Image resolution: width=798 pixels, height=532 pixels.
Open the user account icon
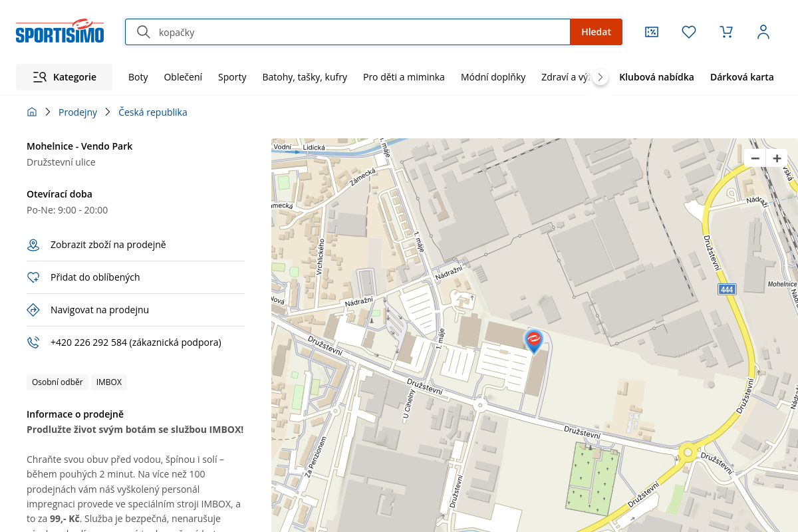pyautogui.click(x=763, y=32)
